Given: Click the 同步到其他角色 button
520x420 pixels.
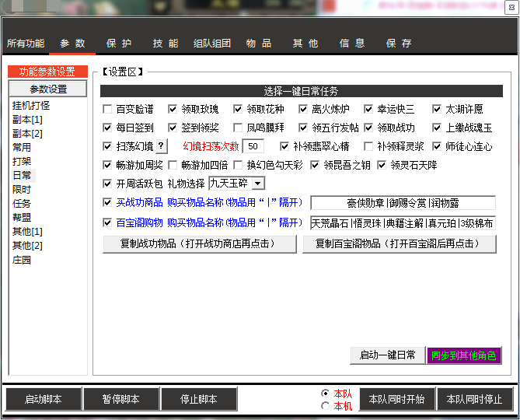Looking at the screenshot, I should point(464,355).
